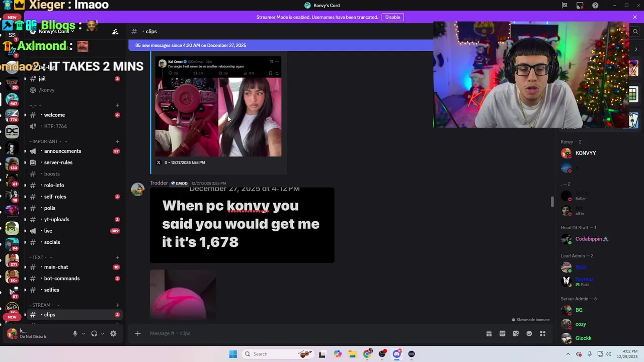644x362 pixels.
Task: Open the main-chat channel
Action: (x=74, y=267)
